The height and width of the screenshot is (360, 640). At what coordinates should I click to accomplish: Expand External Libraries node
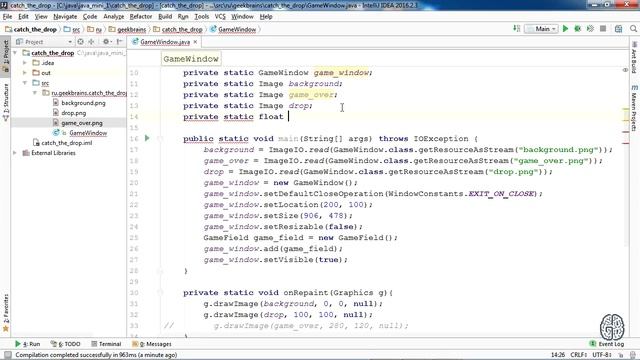point(15,153)
